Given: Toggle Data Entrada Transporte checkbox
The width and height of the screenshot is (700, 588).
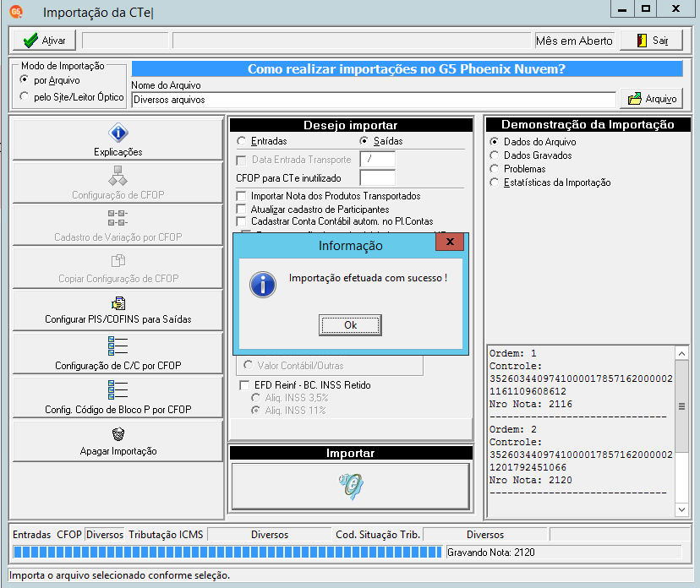Looking at the screenshot, I should (241, 160).
